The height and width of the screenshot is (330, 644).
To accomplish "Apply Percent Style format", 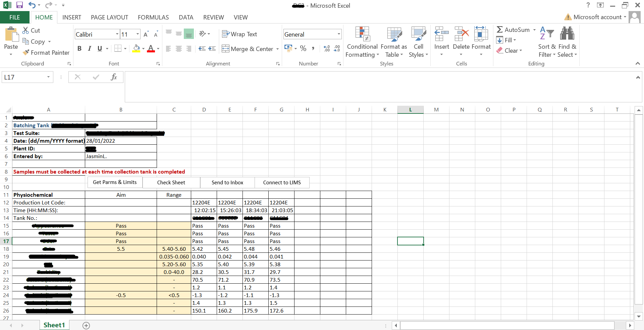I will coord(303,48).
